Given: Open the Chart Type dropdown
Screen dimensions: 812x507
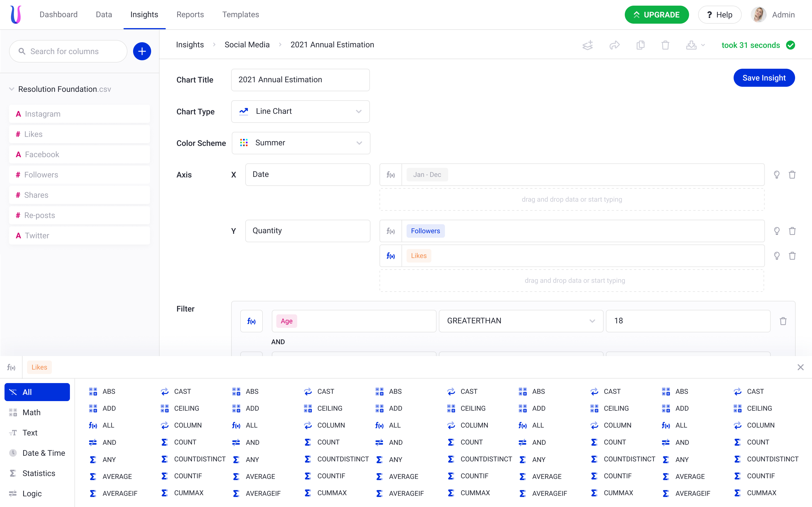Looking at the screenshot, I should pyautogui.click(x=300, y=111).
